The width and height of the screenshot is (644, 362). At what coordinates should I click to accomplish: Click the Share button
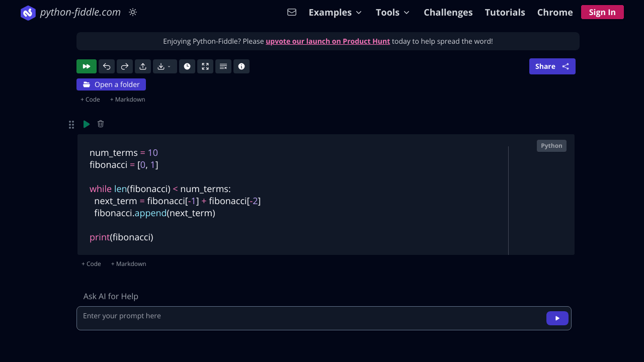tap(552, 66)
